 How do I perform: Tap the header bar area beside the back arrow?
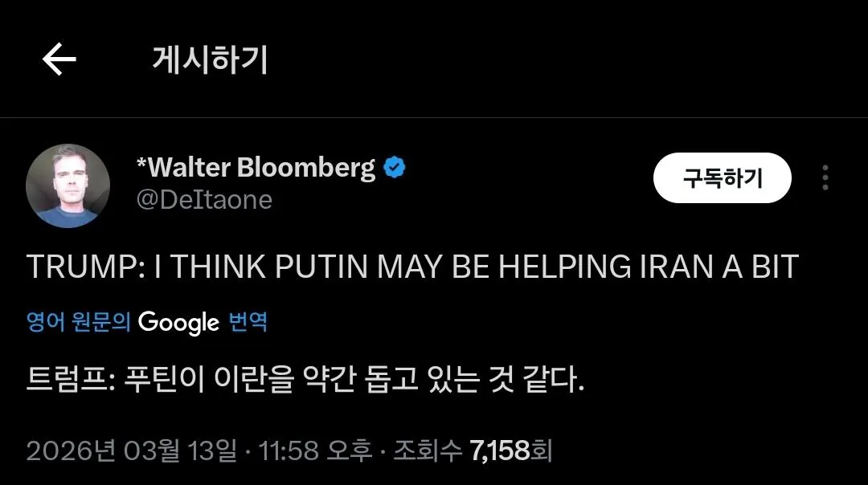(482, 57)
